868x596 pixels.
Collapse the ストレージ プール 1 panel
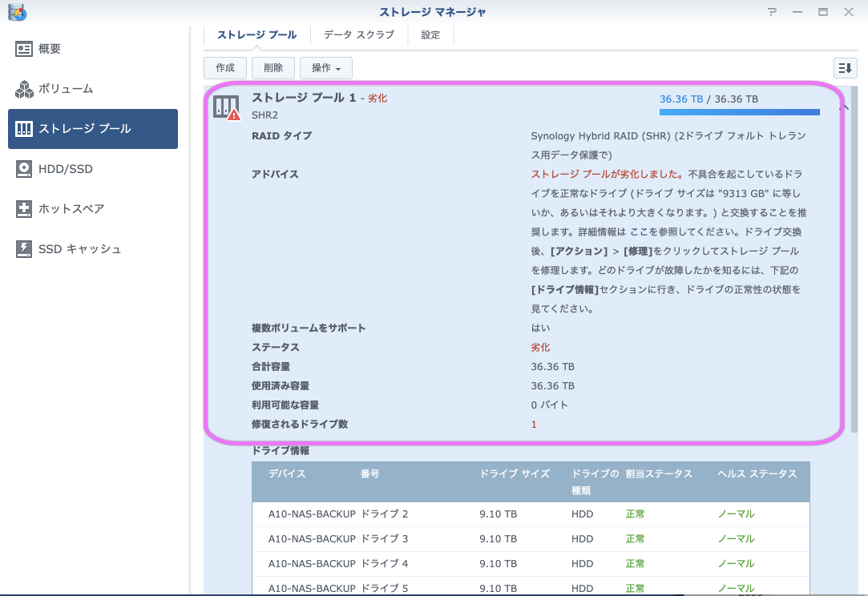point(842,107)
